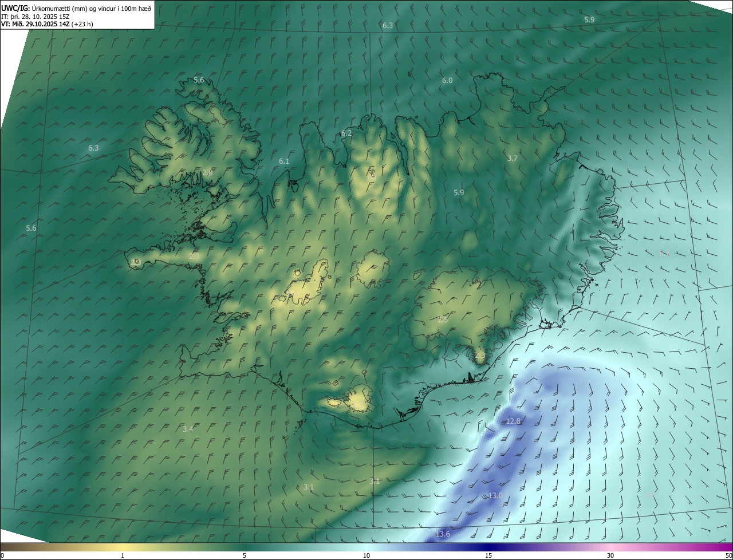
Task: Pick the dark blue segment of the color bar
Action: [488, 547]
